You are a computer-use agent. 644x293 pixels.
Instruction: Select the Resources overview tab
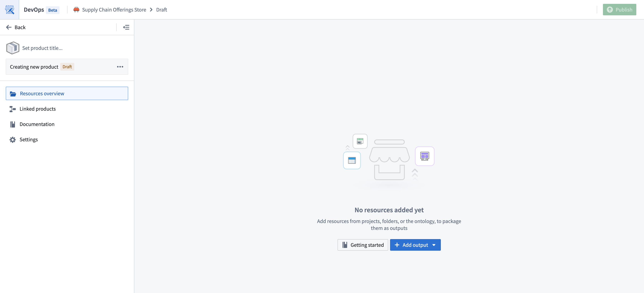click(42, 93)
